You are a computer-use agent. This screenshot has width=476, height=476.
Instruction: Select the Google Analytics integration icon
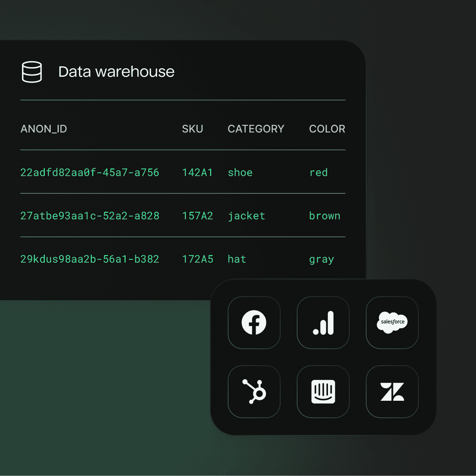point(323,322)
